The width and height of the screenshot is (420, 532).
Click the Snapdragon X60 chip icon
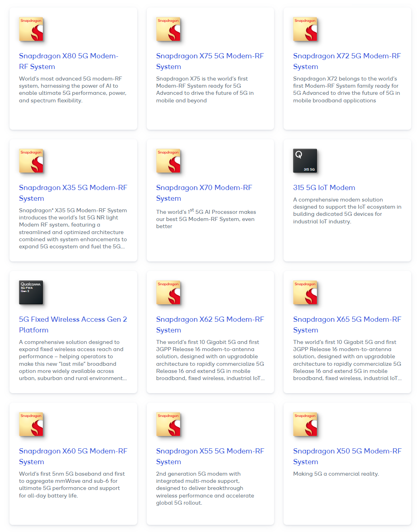coord(31,424)
